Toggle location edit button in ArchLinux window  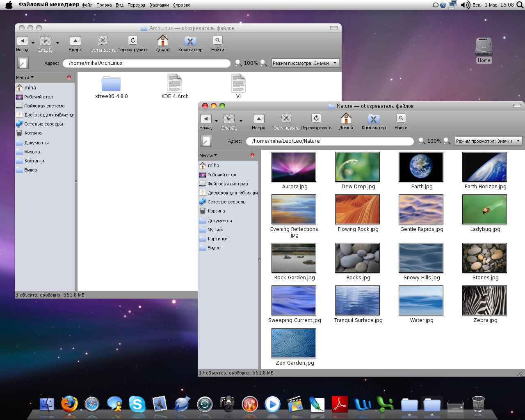23,63
